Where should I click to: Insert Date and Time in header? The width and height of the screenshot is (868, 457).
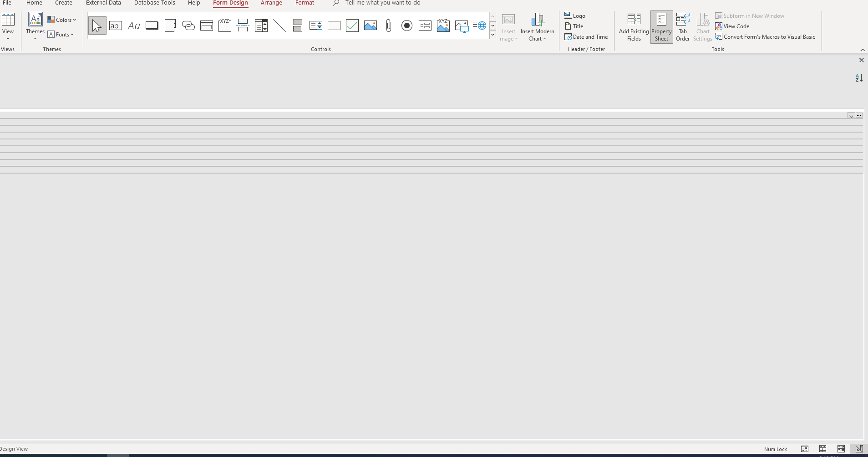coord(586,37)
